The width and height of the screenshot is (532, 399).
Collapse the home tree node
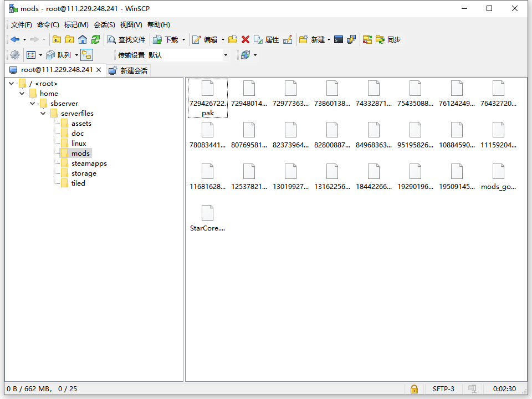tap(22, 93)
